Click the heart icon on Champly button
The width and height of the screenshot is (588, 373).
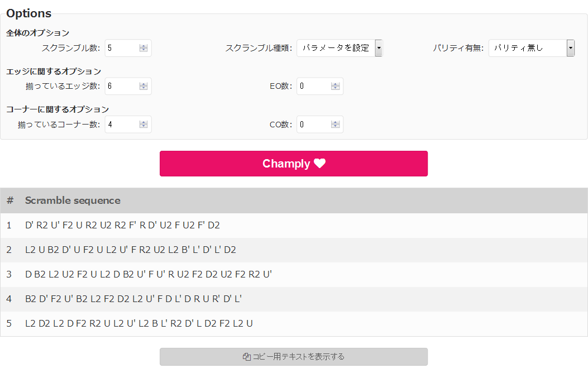pyautogui.click(x=319, y=164)
